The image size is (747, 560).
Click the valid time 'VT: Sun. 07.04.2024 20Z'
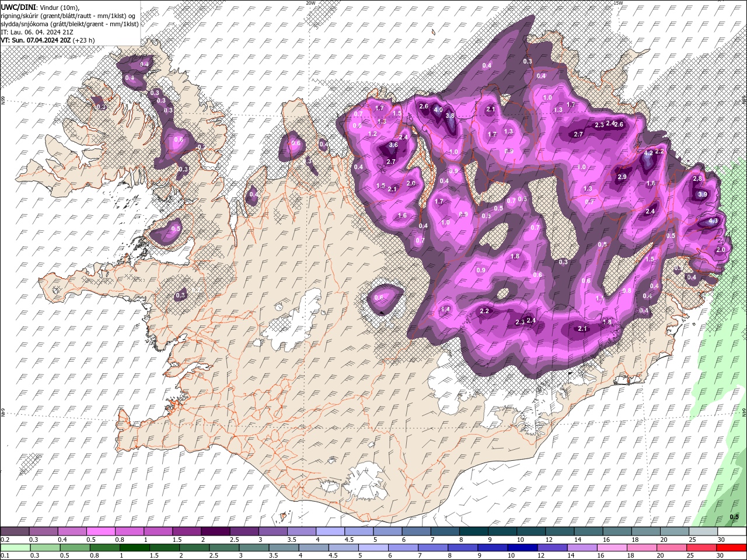point(36,40)
